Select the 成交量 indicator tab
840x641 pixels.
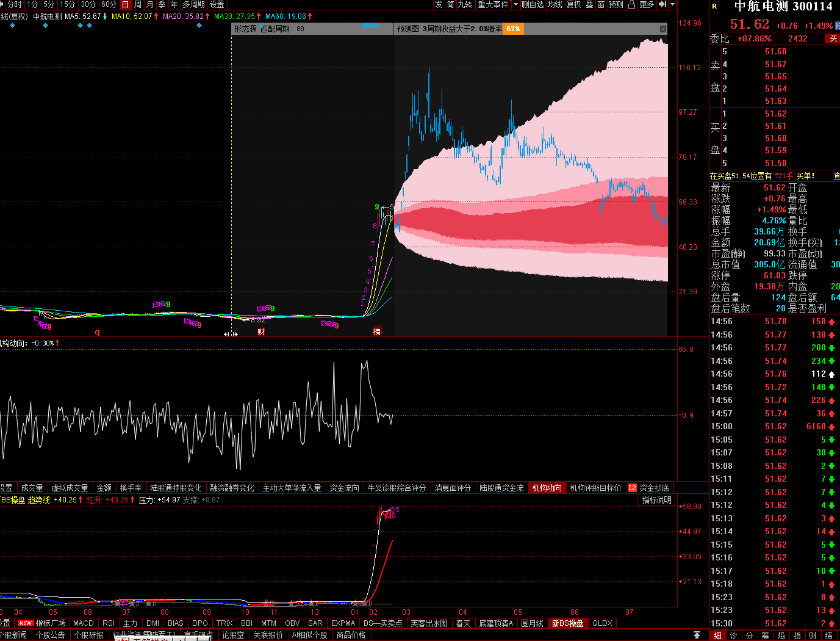coord(32,488)
